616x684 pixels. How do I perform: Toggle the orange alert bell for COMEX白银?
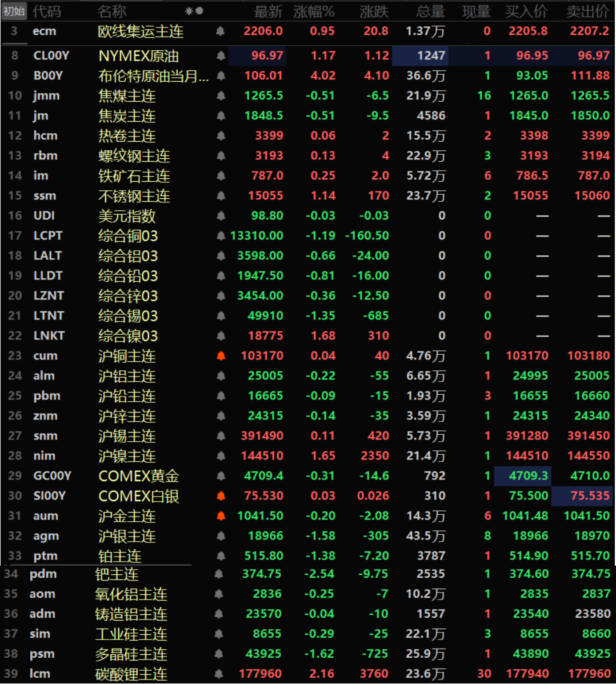(x=221, y=496)
